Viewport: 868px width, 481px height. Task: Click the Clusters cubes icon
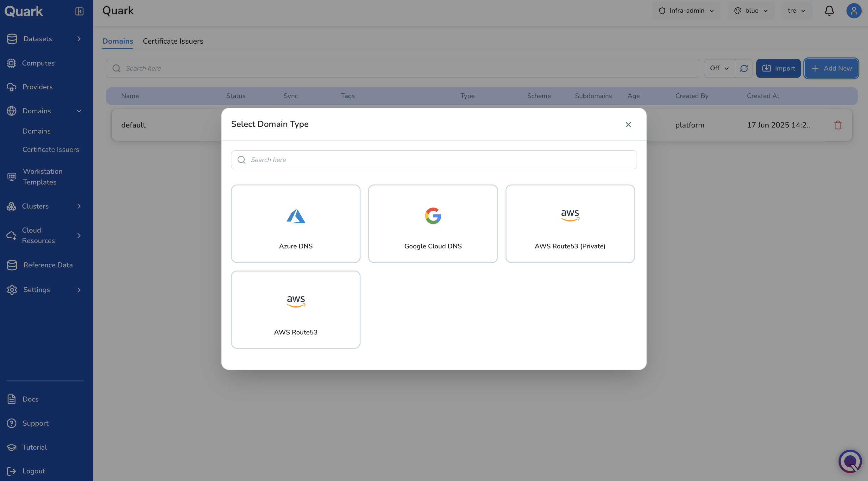point(11,206)
